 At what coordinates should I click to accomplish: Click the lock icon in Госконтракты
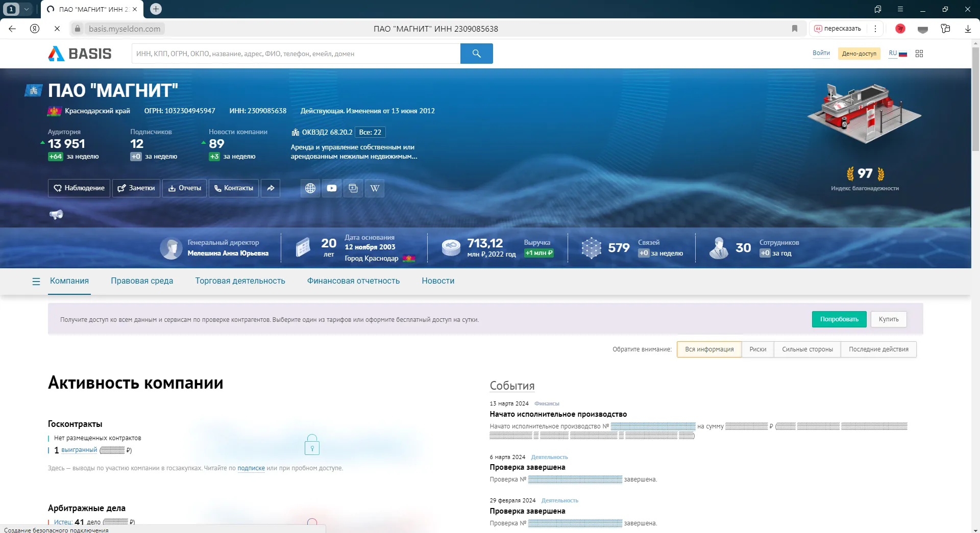click(x=312, y=445)
